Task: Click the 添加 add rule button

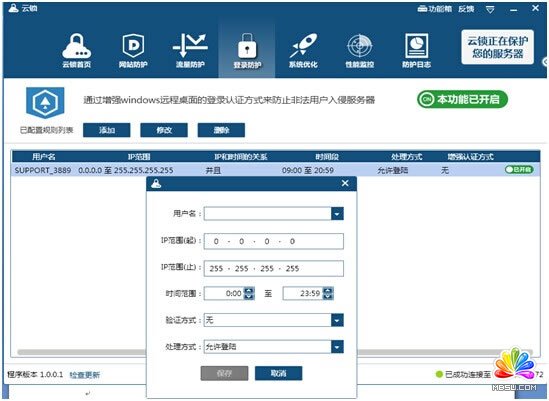Action: 106,130
